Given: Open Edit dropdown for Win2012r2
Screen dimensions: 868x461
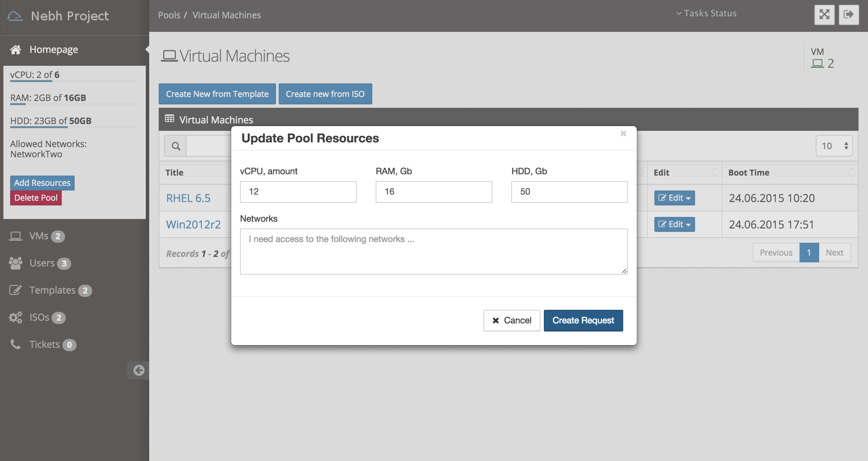Looking at the screenshot, I should click(x=674, y=224).
